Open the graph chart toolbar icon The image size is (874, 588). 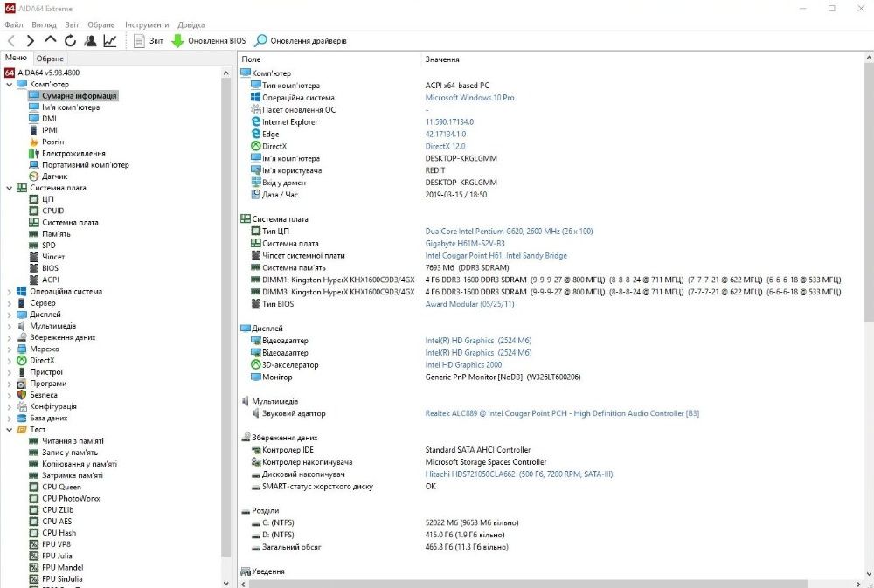[110, 41]
